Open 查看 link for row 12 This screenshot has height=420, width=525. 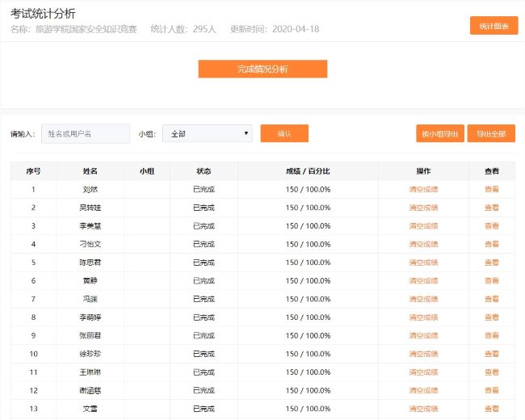point(491,391)
